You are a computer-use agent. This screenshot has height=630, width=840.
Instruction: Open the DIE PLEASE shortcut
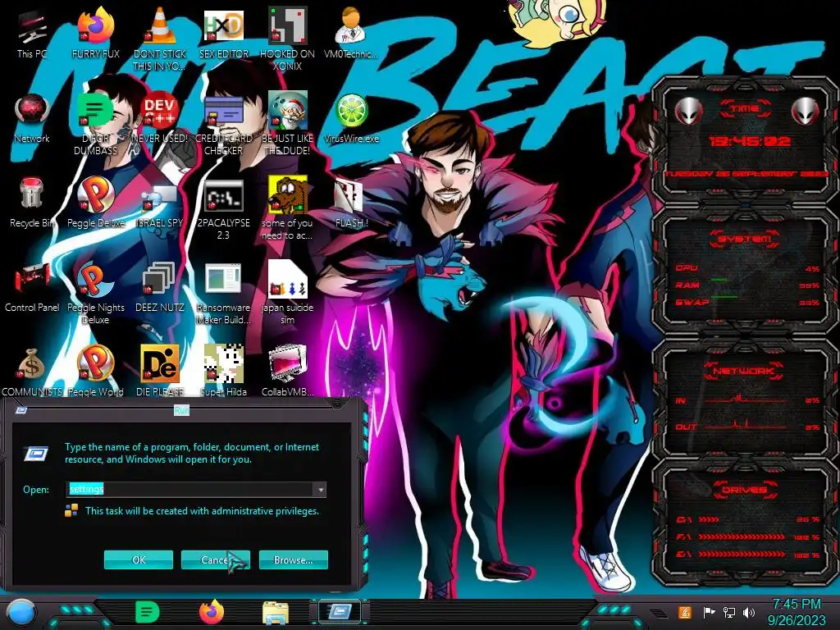click(159, 372)
